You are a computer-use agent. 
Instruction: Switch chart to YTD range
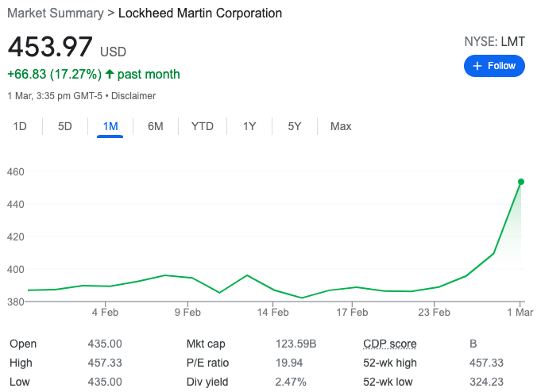(x=203, y=126)
